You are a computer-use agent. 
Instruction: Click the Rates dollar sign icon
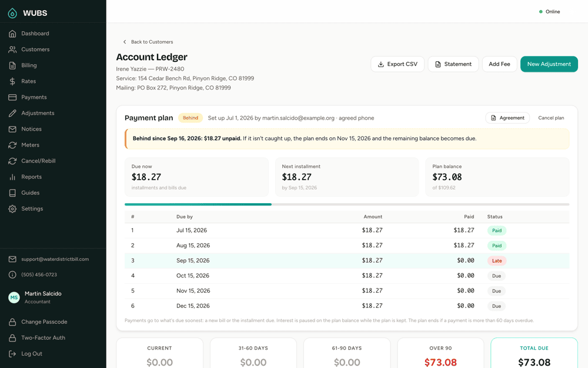point(12,81)
